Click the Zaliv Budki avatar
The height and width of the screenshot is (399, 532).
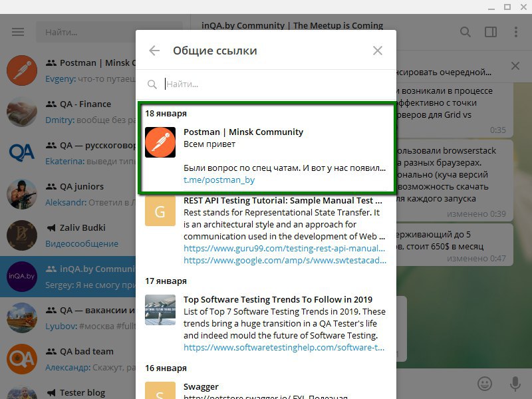tap(22, 235)
